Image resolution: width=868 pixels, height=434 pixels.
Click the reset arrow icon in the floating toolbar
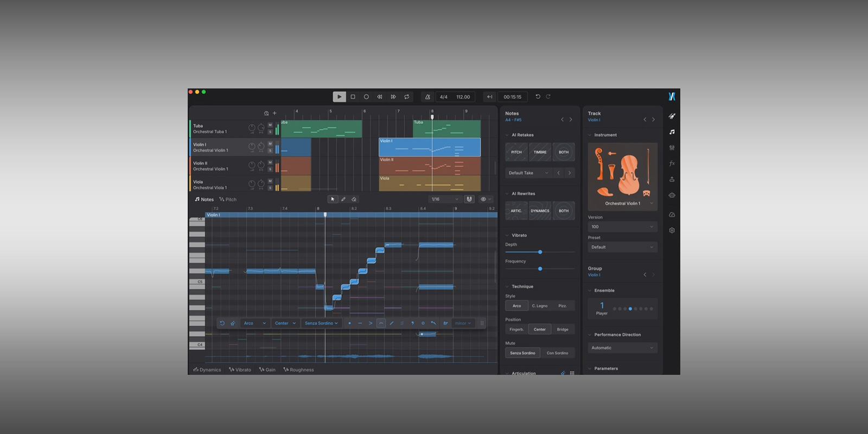[222, 323]
